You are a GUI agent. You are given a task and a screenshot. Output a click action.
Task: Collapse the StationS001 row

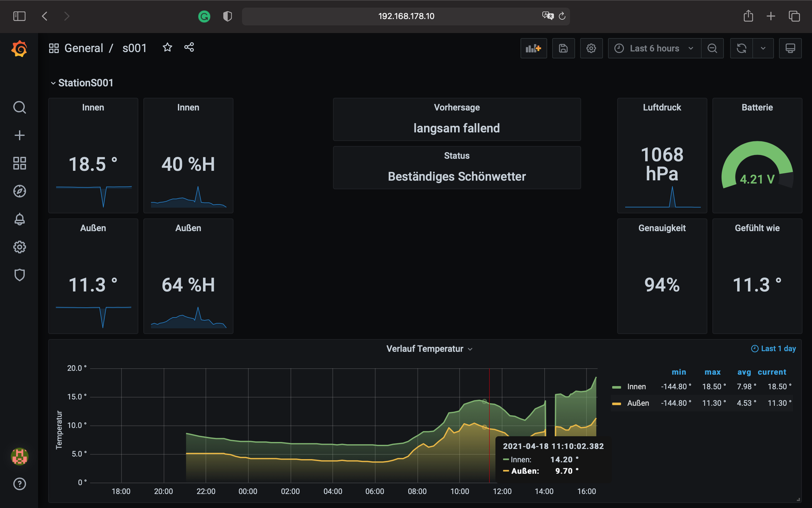(x=85, y=83)
